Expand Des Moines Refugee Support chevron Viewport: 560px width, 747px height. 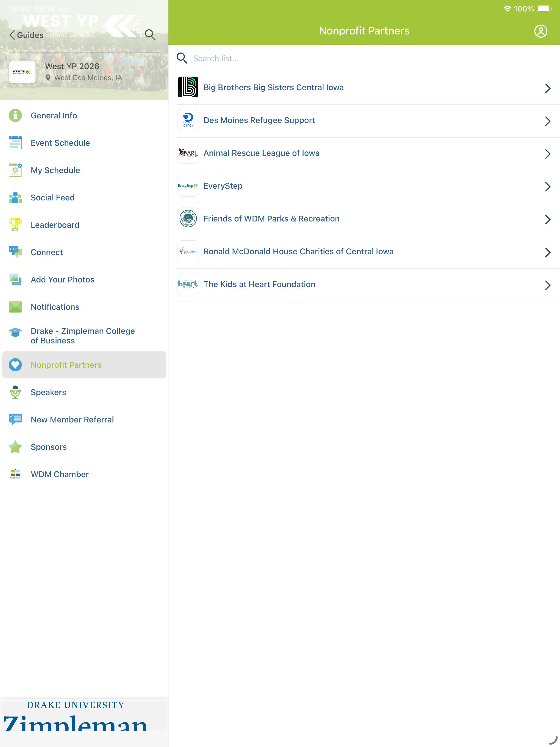pyautogui.click(x=547, y=121)
